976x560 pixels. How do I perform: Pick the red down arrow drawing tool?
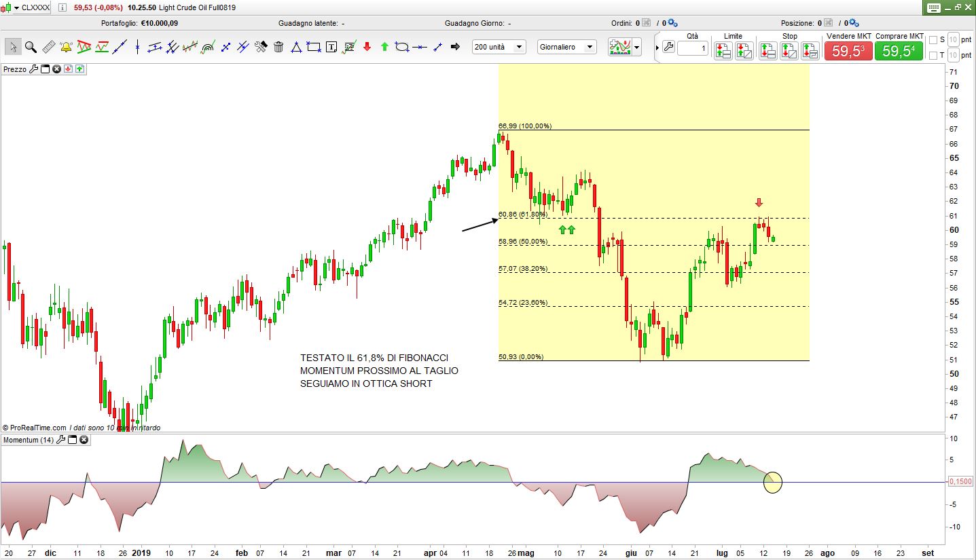click(367, 47)
